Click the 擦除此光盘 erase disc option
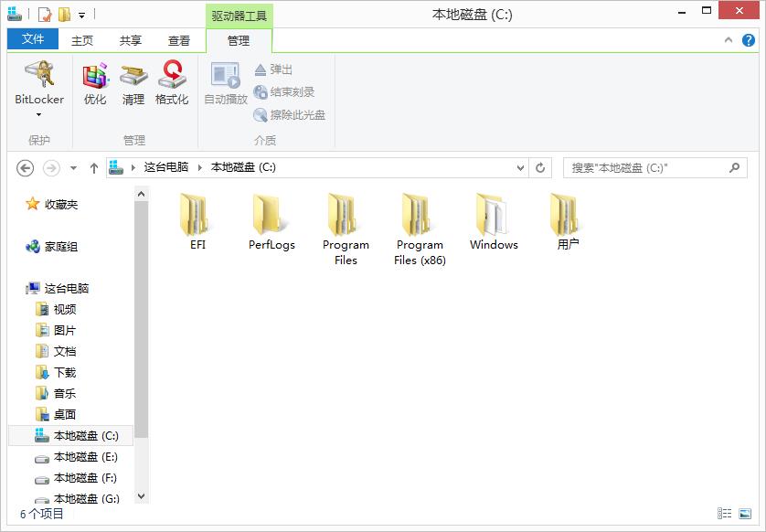The width and height of the screenshot is (766, 532). pyautogui.click(x=289, y=115)
